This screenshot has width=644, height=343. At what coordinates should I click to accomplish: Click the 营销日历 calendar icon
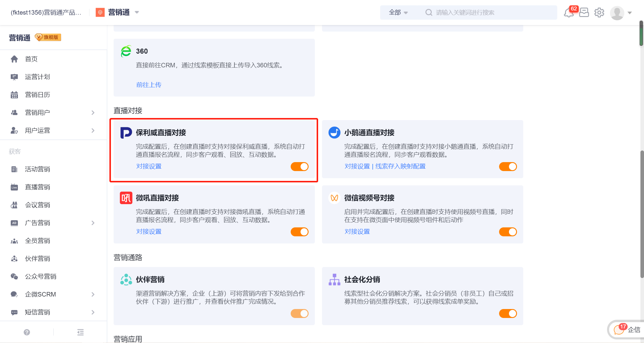coord(14,95)
